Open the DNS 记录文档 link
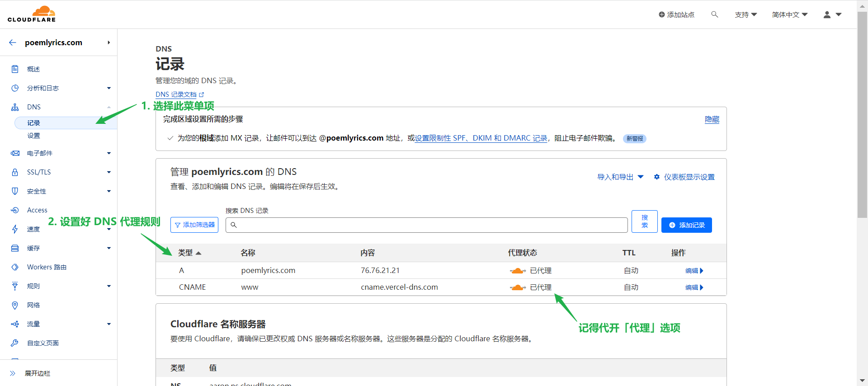This screenshot has height=386, width=868. 176,94
